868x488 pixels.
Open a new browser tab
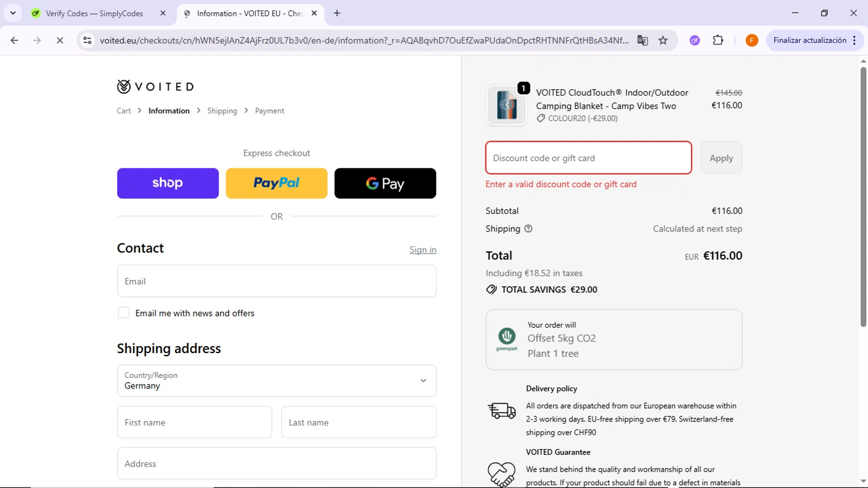pyautogui.click(x=337, y=13)
